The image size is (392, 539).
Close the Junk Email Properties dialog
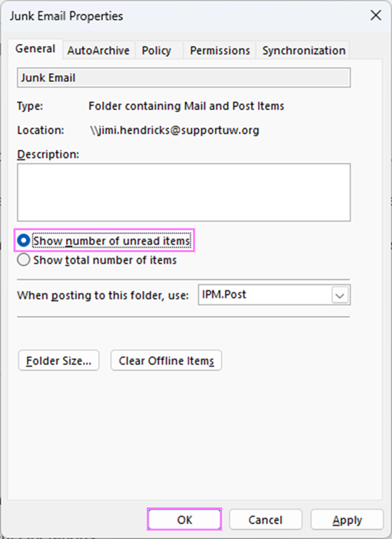coord(376,16)
